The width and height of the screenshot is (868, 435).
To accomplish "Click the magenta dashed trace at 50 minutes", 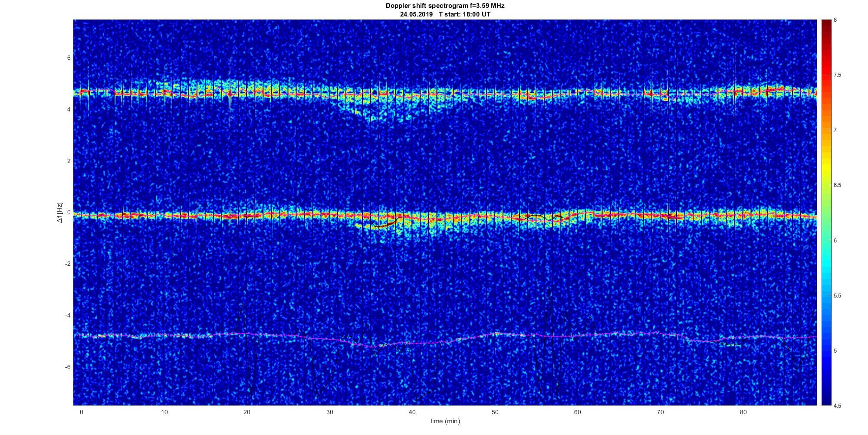I will (x=495, y=334).
